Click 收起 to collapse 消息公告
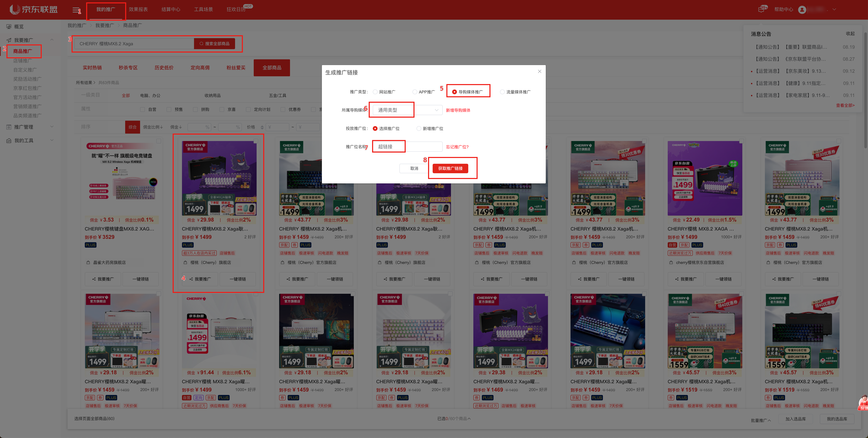 pyautogui.click(x=850, y=34)
